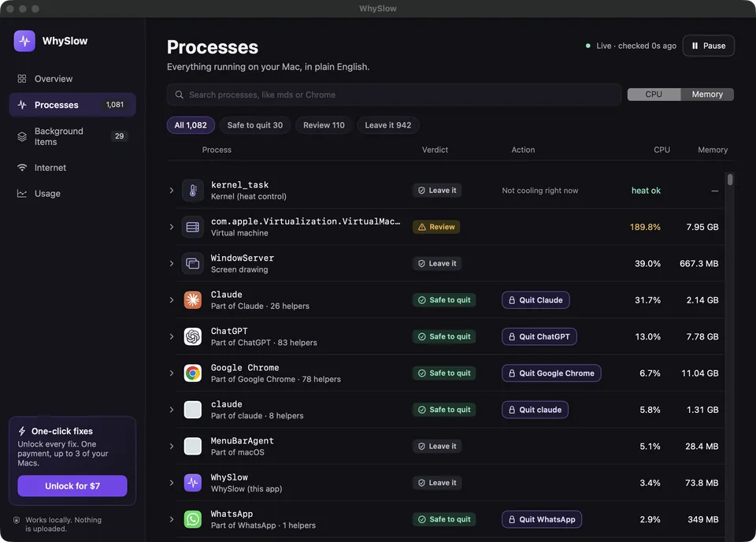Open the Overview section

pos(72,79)
